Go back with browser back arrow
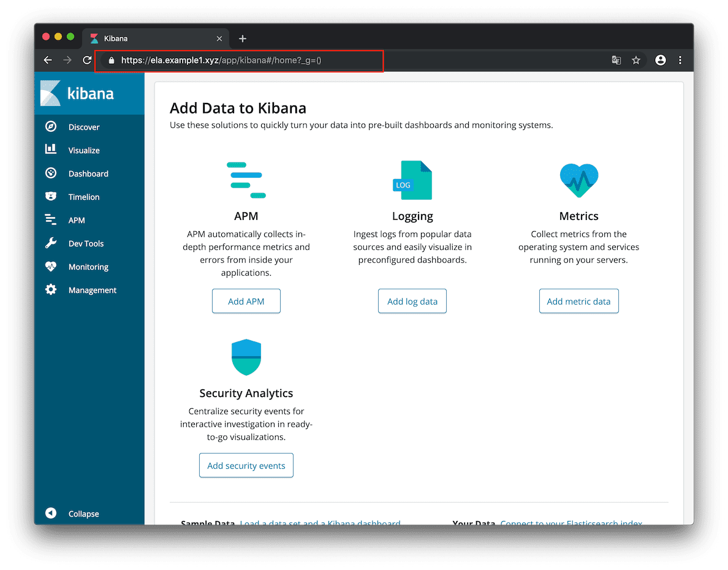728x570 pixels. tap(48, 60)
